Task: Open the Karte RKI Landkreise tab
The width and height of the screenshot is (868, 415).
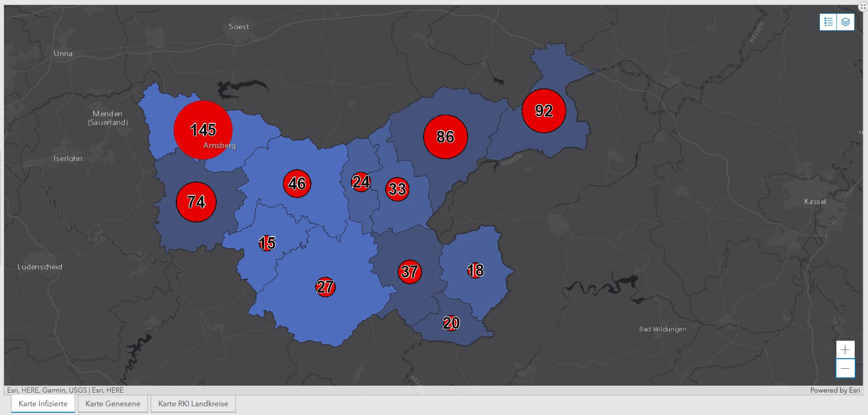Action: click(x=193, y=404)
